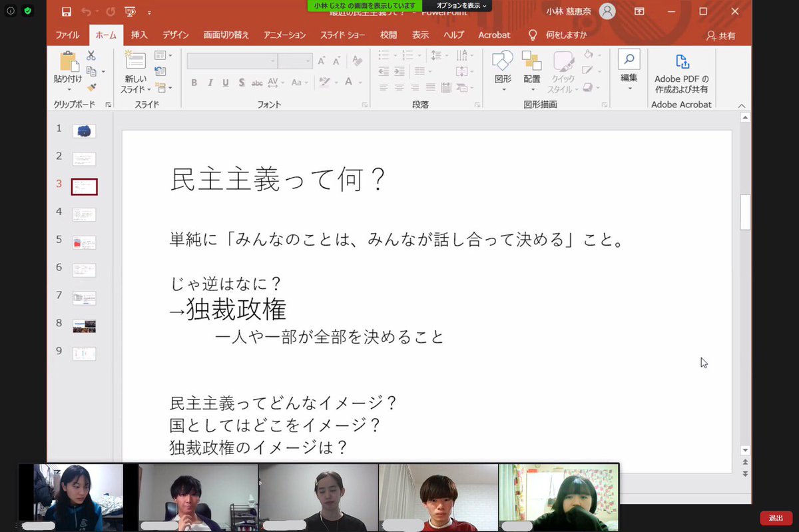Screen dimensions: 799x532
Task: Open the Text Highlight Color picker
Action: point(325,83)
